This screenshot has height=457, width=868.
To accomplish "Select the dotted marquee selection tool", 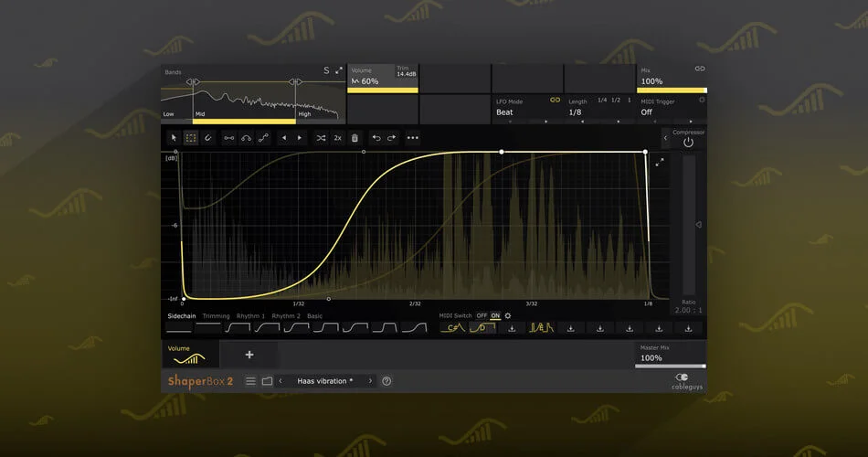I will pos(191,138).
